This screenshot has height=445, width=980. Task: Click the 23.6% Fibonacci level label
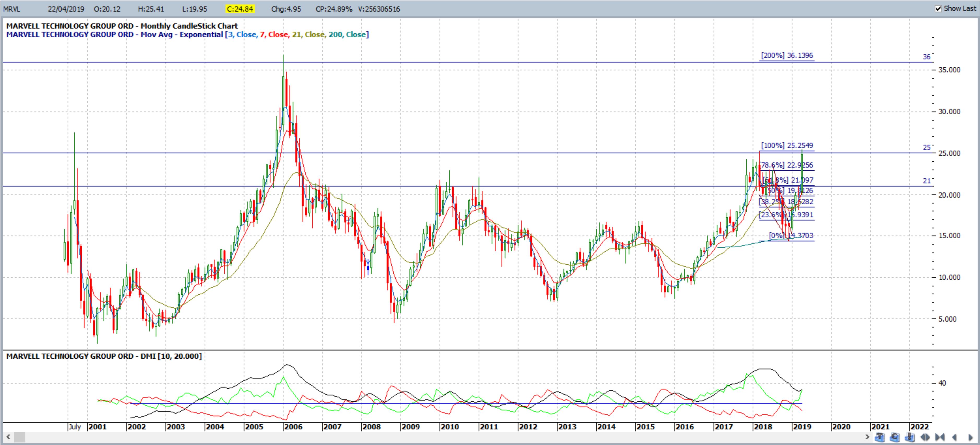(x=786, y=215)
